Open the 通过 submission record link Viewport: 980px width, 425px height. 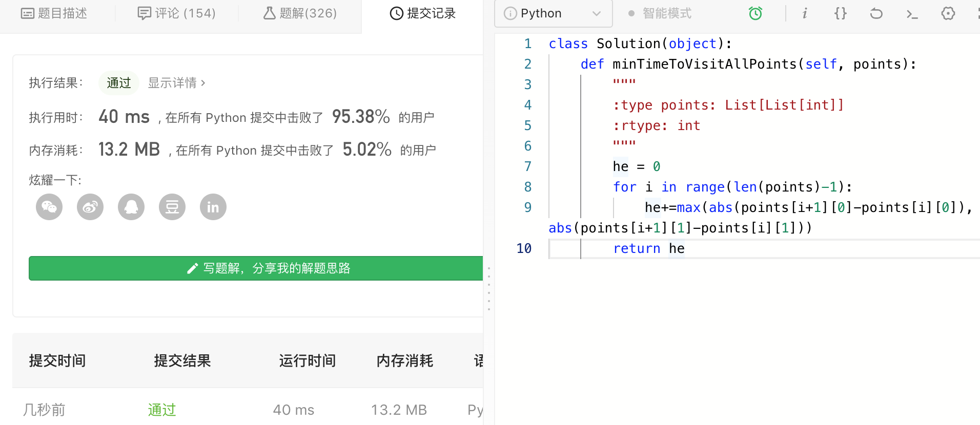pyautogui.click(x=162, y=410)
